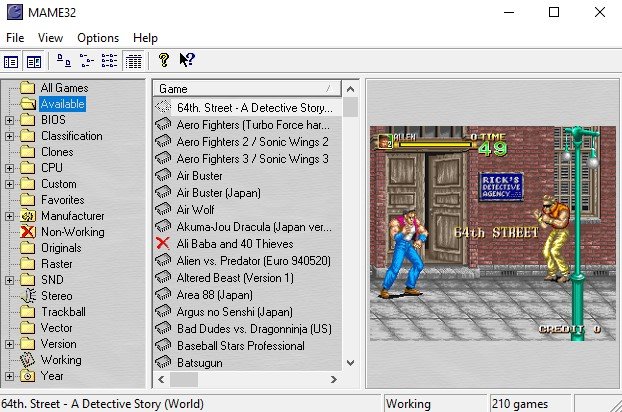Click the MAME32 title bar app icon

point(15,12)
